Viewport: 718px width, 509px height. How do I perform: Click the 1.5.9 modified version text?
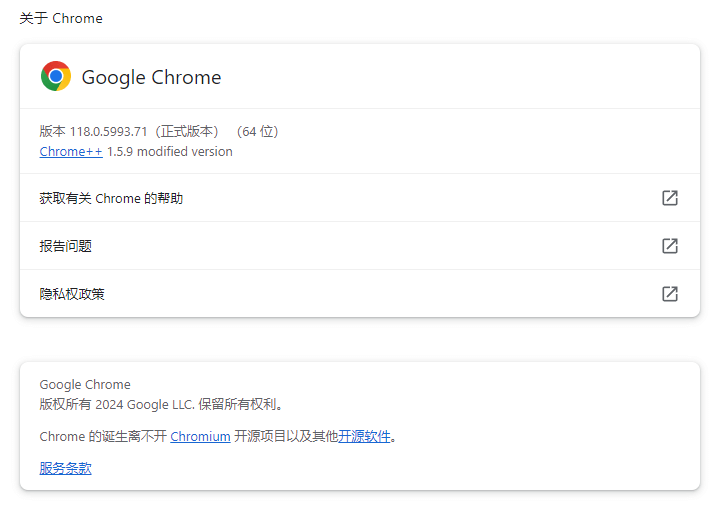pyautogui.click(x=169, y=152)
